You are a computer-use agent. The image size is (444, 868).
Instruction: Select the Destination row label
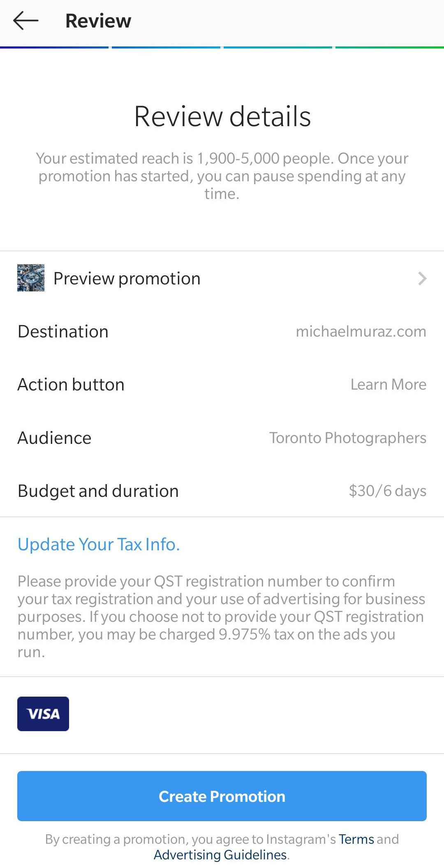tap(63, 332)
